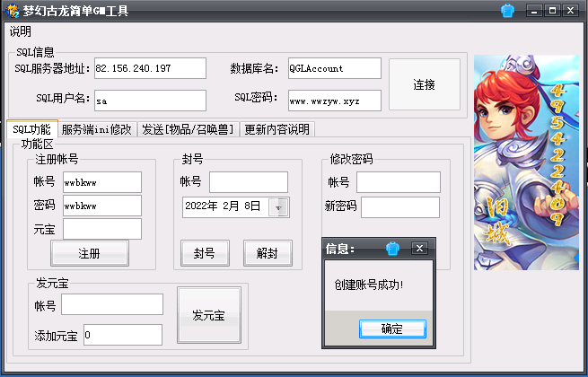Click the 注册帐号 元宝 input field
Image resolution: width=588 pixels, height=377 pixels.
click(102, 229)
